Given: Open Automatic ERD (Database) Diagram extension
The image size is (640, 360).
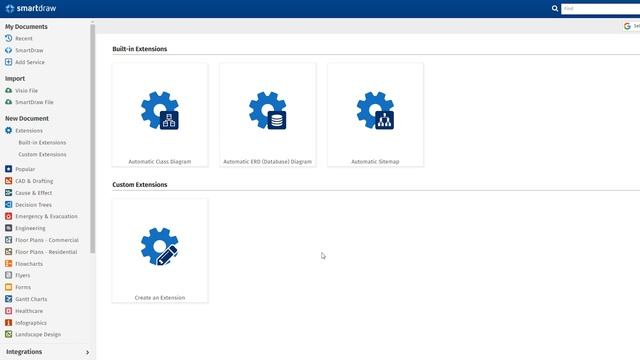Looking at the screenshot, I should coord(268,115).
